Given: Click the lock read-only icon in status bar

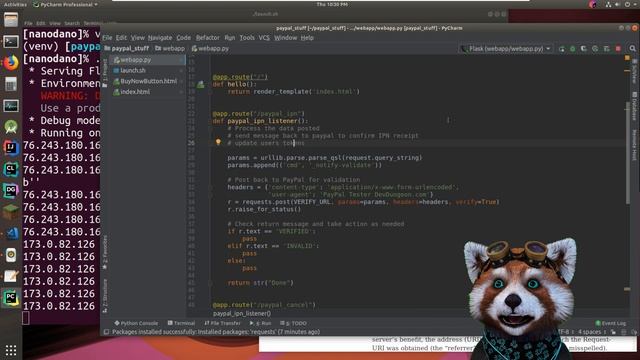Looking at the screenshot, I should click(613, 332).
